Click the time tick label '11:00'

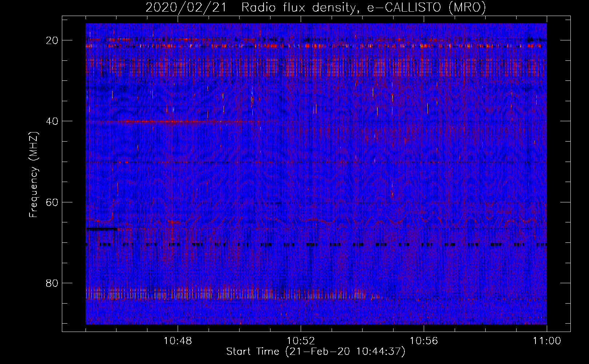pos(547,341)
